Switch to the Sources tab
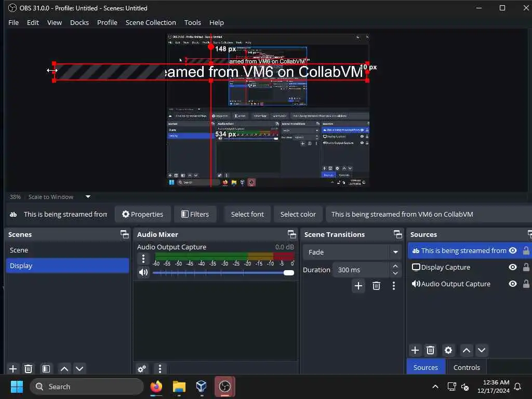Viewport: 532px width, 399px height. tap(426, 367)
